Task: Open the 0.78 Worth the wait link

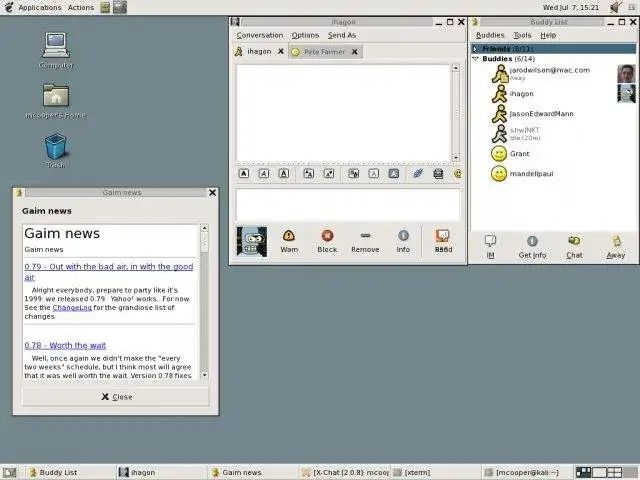Action: [x=65, y=345]
